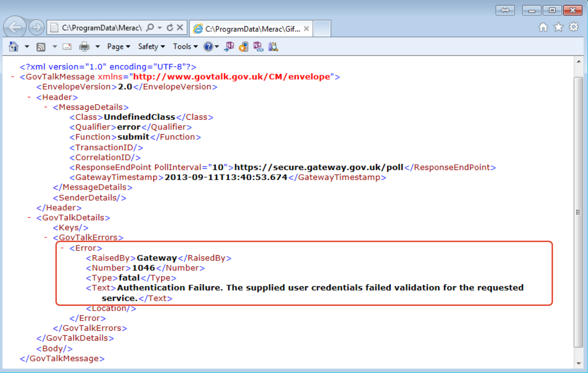Click the empty CorrelationID tag
Screen dimensions: 588x373
[x=105, y=157]
